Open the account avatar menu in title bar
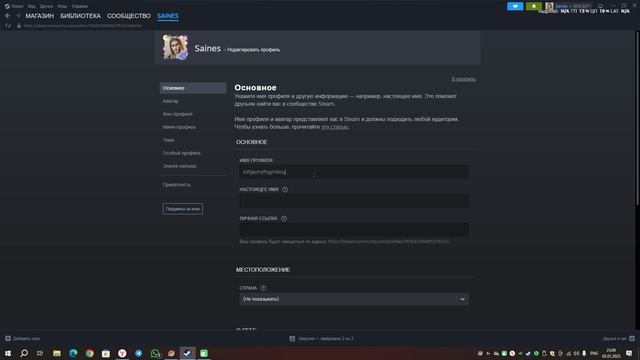640x360 pixels. (549, 7)
